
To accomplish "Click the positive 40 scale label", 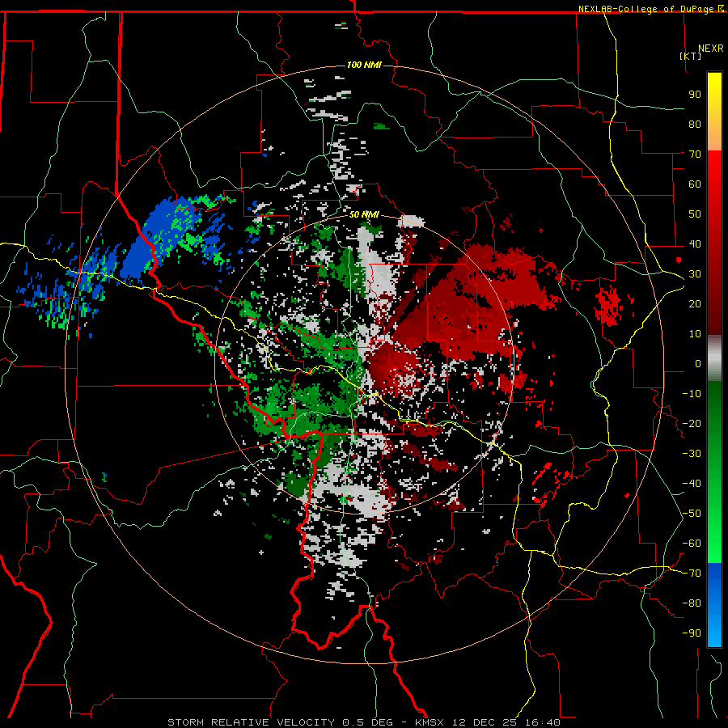I will pyautogui.click(x=695, y=243).
